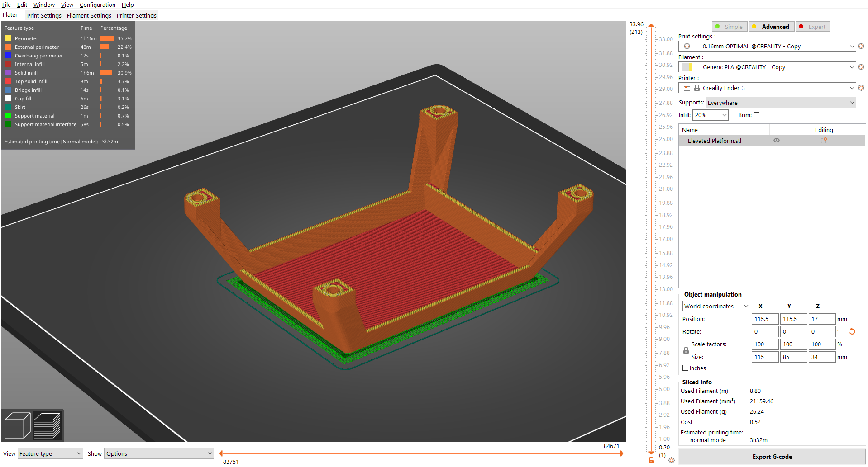Image resolution: width=868 pixels, height=467 pixels.
Task: Click the Rotate X input field
Action: click(x=765, y=331)
